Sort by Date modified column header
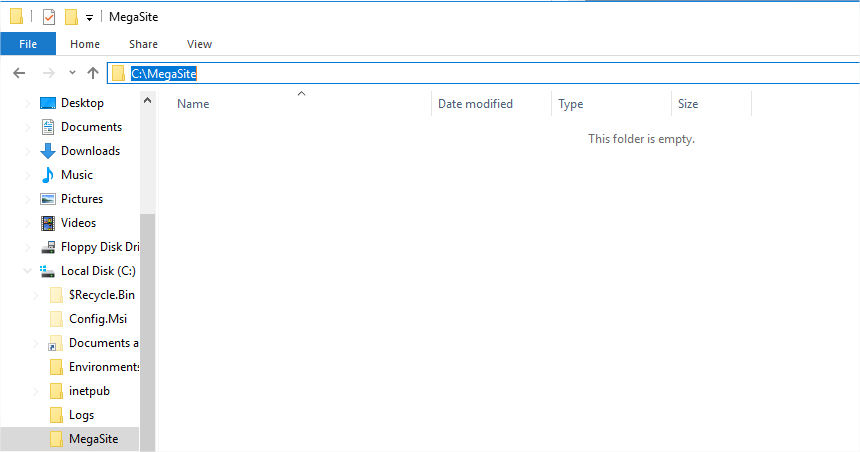 coord(475,104)
